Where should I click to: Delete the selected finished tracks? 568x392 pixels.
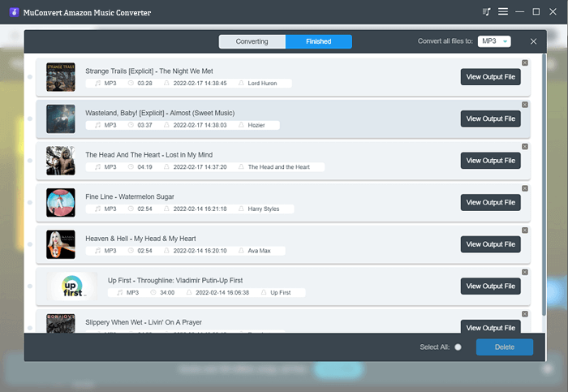(x=504, y=347)
